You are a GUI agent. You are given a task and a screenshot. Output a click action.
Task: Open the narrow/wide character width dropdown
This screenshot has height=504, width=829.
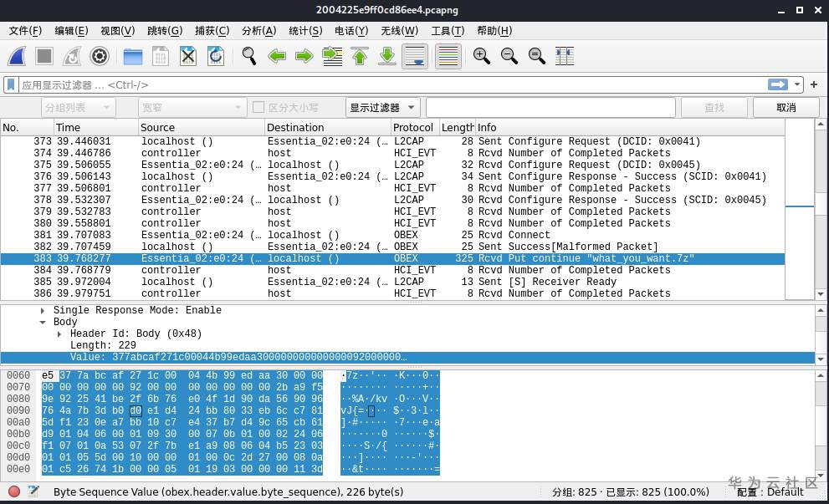[192, 107]
